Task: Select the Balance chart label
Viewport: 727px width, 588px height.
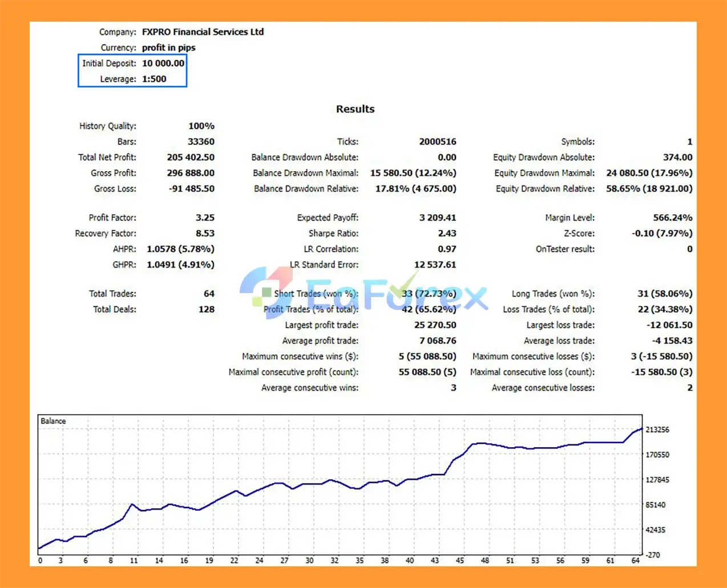Action: 53,421
